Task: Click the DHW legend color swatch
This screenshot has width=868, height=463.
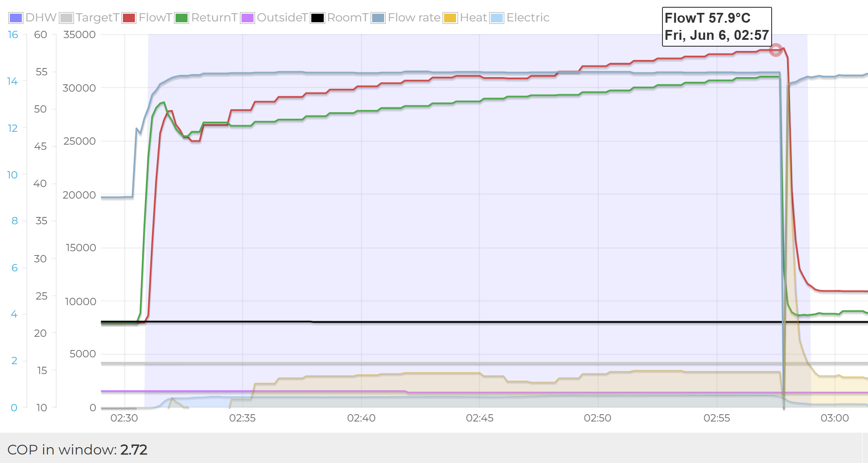Action: pos(16,18)
